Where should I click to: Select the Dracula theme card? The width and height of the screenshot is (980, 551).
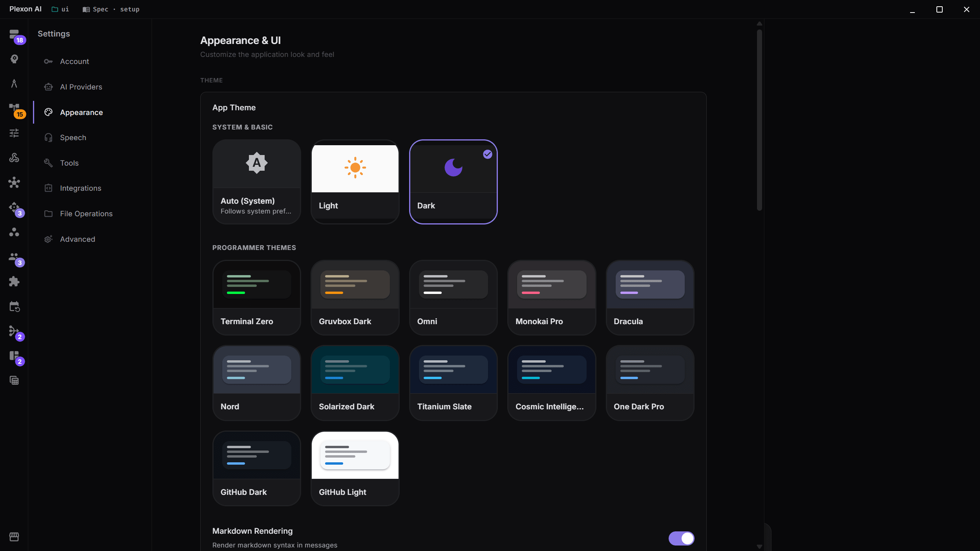(650, 297)
